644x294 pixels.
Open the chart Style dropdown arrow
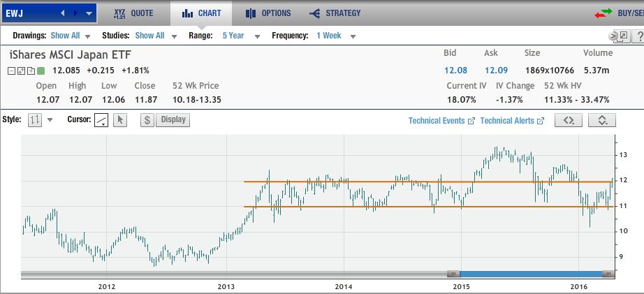click(50, 120)
